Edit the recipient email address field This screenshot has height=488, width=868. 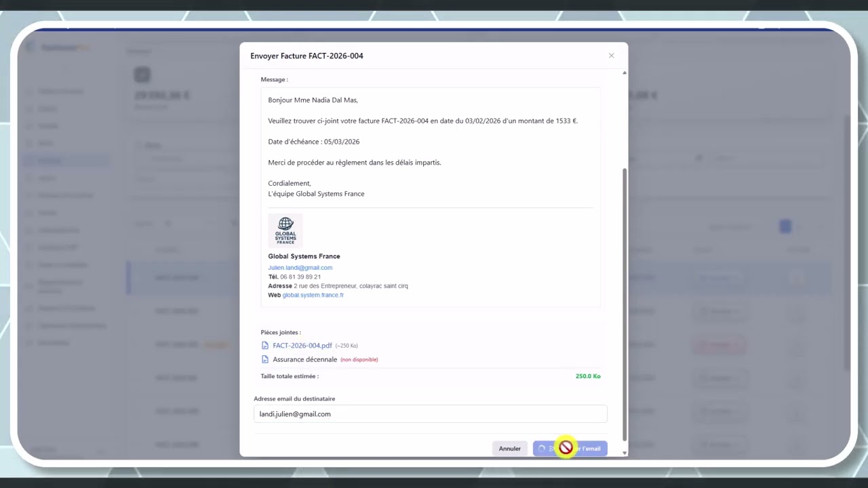tap(431, 414)
